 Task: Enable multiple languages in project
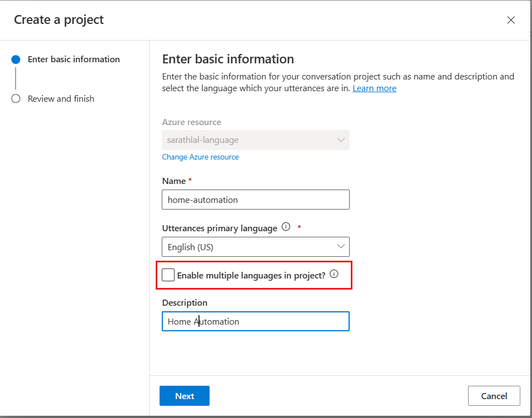[168, 274]
